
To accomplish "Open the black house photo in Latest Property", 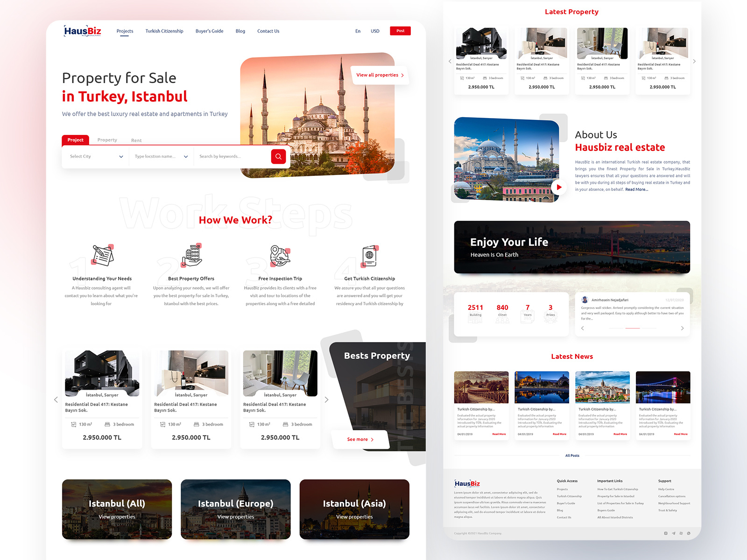I will coord(481,43).
